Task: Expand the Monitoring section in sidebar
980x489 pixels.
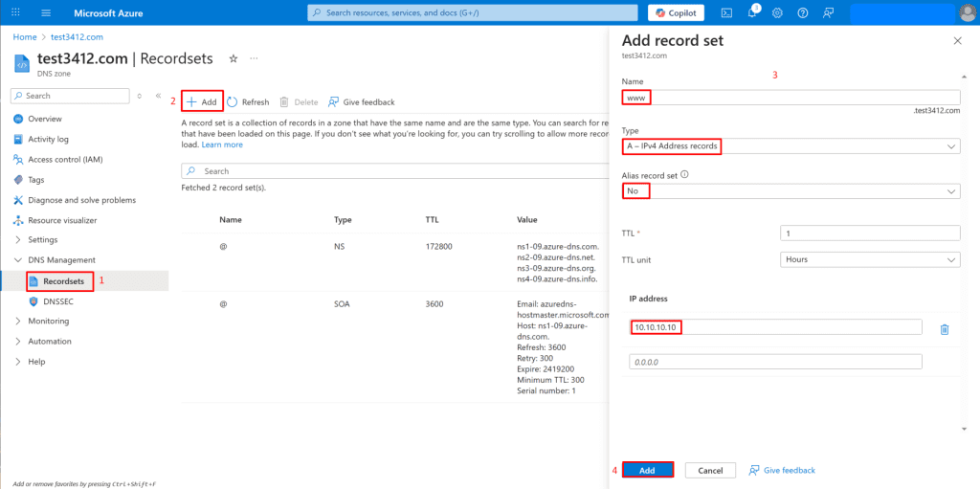Action: pos(48,321)
